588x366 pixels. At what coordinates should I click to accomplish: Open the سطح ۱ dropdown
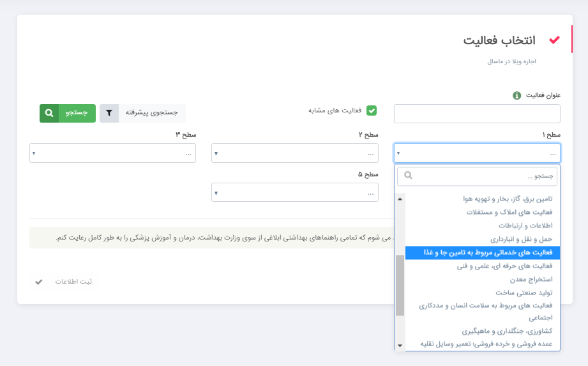click(x=477, y=153)
